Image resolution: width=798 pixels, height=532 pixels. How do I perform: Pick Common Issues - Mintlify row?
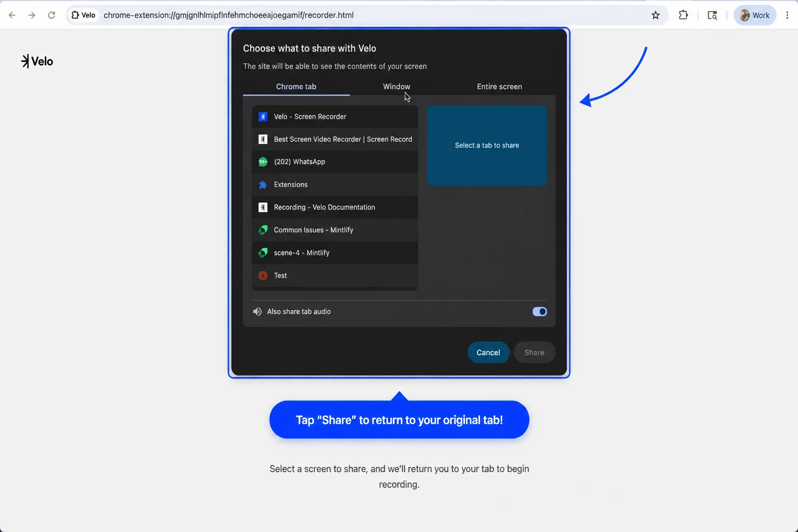click(x=335, y=230)
